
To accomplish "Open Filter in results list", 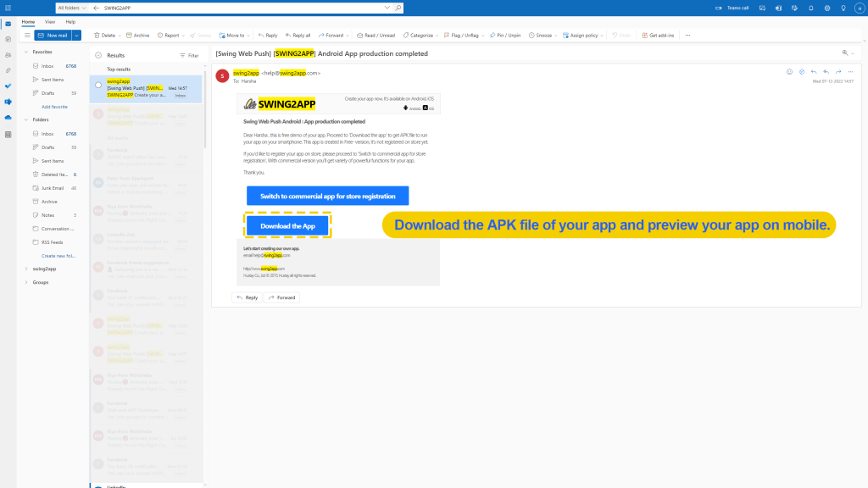I will tap(189, 55).
